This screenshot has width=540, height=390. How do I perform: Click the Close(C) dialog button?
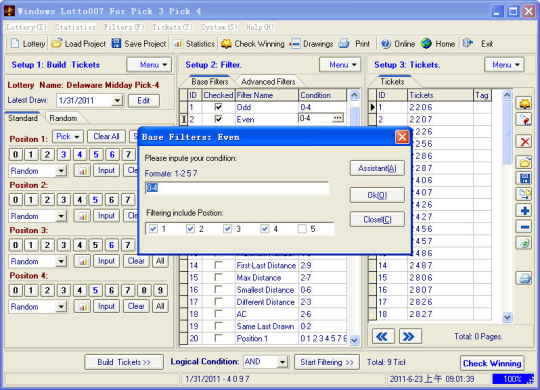tap(377, 219)
